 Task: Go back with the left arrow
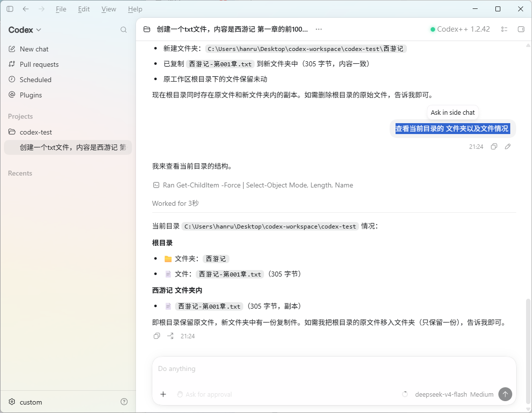(25, 9)
